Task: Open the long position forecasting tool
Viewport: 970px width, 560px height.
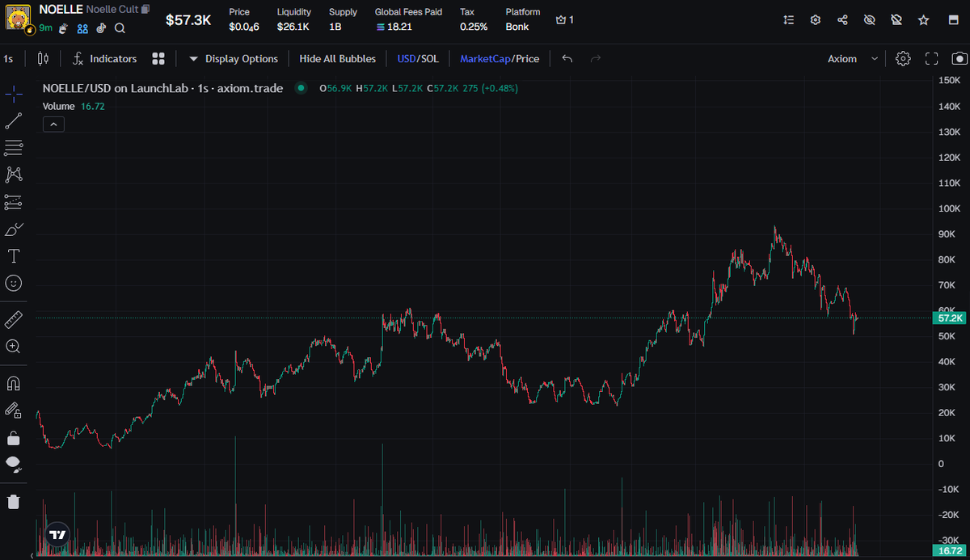Action: (x=14, y=202)
